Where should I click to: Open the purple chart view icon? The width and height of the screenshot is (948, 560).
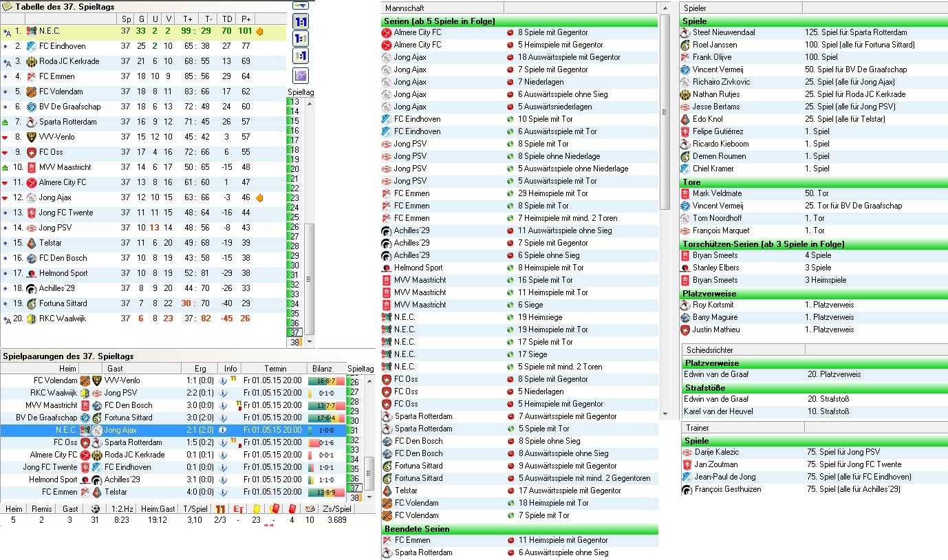pyautogui.click(x=301, y=76)
